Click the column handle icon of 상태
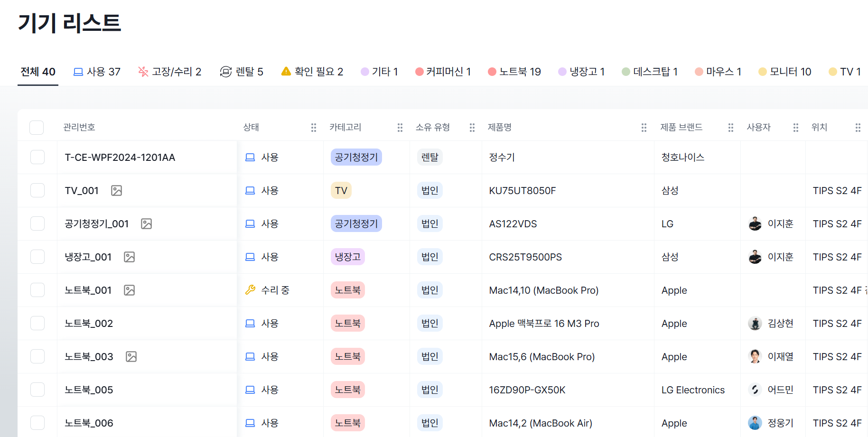This screenshot has height=437, width=868. [x=313, y=128]
